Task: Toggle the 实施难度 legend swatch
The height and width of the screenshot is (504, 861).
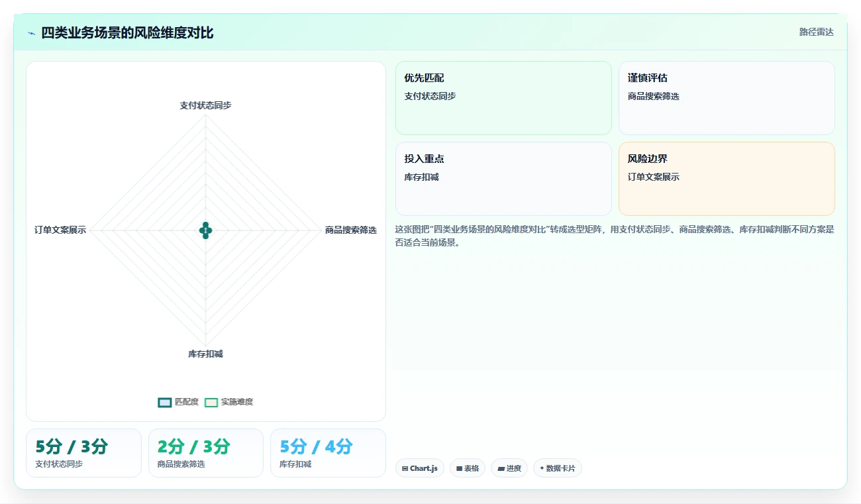Action: tap(211, 402)
